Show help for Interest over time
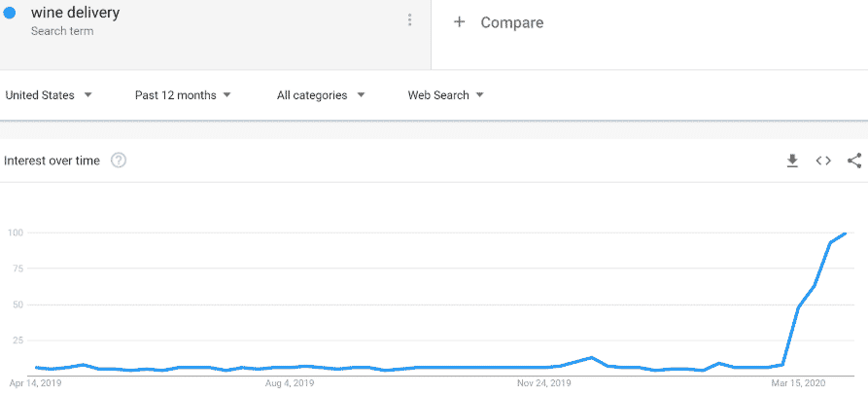 [119, 161]
